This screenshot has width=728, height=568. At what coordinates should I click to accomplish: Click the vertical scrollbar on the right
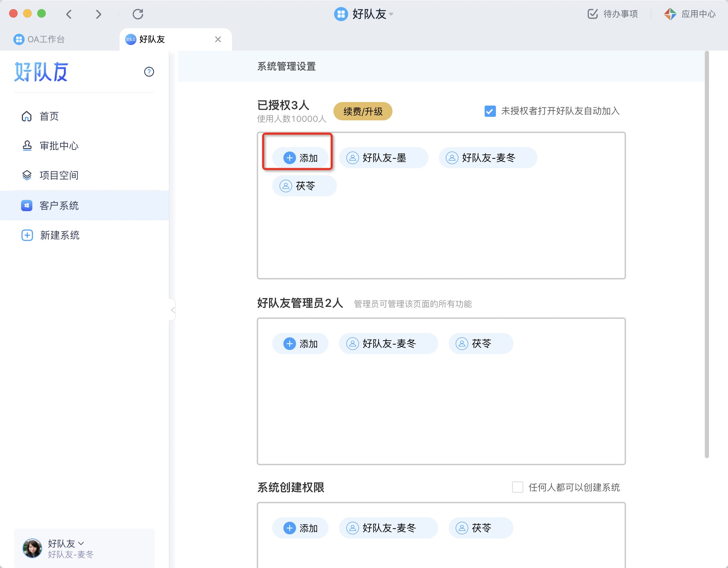coord(707,254)
